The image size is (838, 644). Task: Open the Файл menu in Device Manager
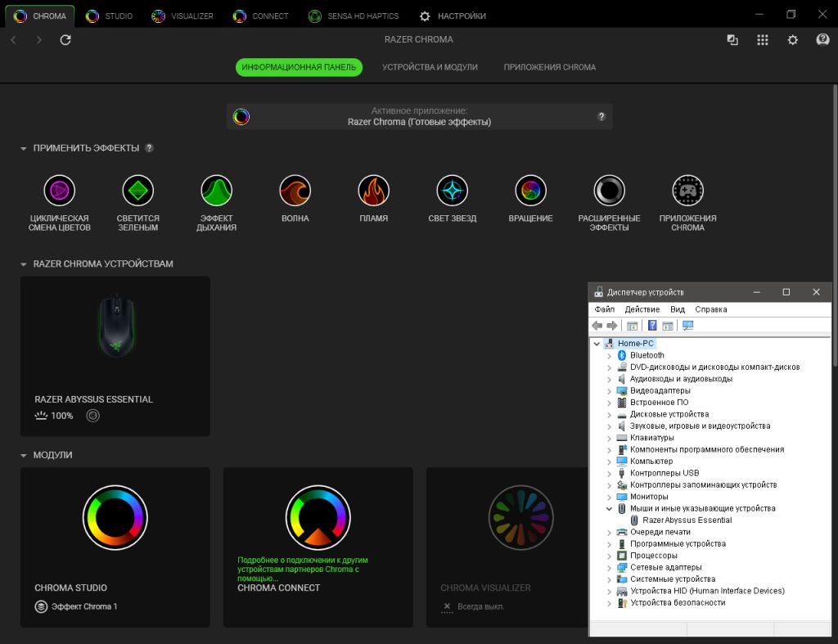[605, 309]
